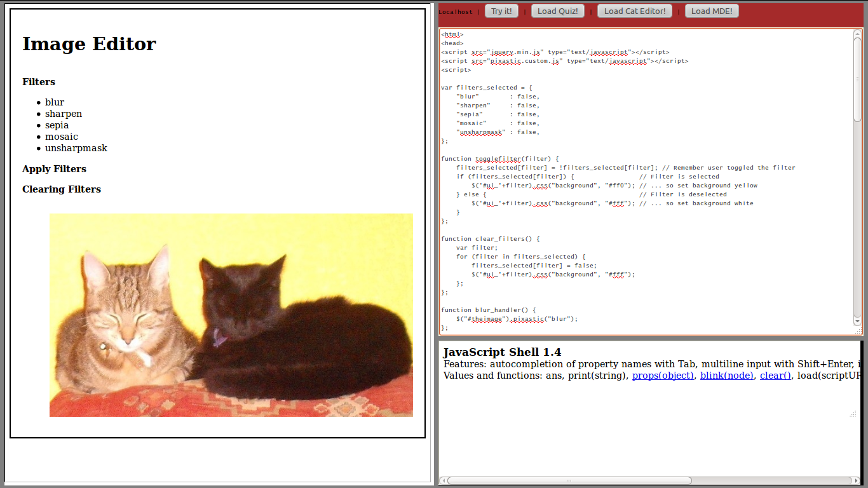868x488 pixels.
Task: Select the blur filter
Action: 55,102
